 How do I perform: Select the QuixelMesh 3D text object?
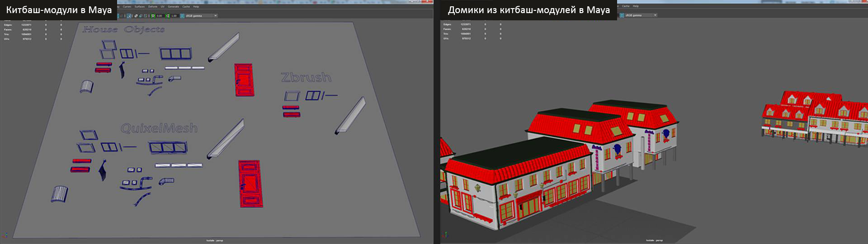159,128
